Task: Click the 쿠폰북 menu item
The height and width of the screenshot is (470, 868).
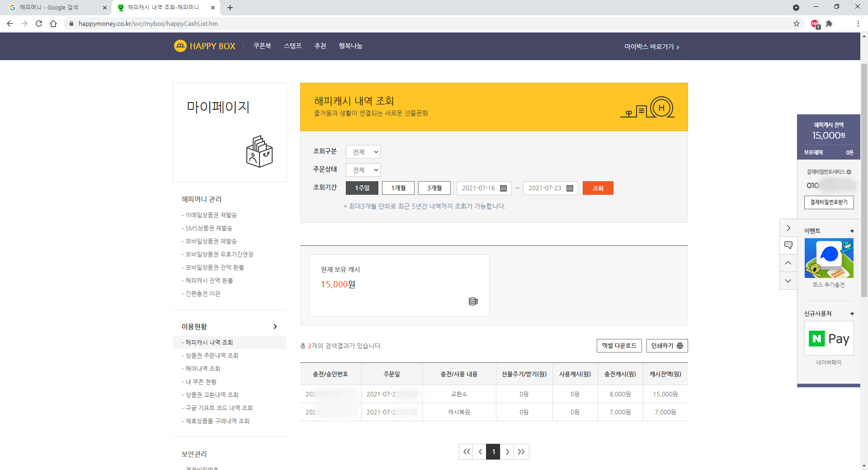Action: 262,46
